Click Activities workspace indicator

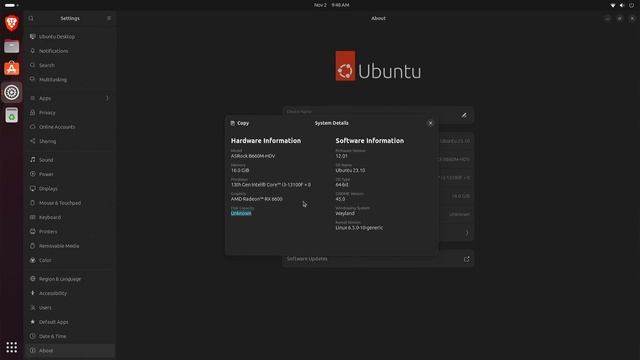click(x=11, y=5)
